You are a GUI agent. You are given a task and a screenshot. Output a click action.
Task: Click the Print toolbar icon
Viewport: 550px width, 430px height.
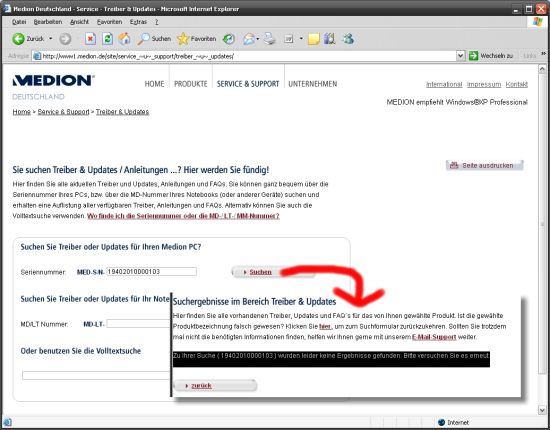tap(270, 39)
